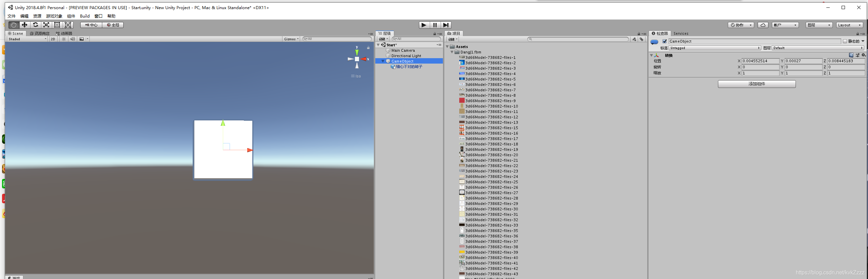The image size is (868, 279).
Task: Toggle the hierarchy panel lock icon
Action: 435,34
